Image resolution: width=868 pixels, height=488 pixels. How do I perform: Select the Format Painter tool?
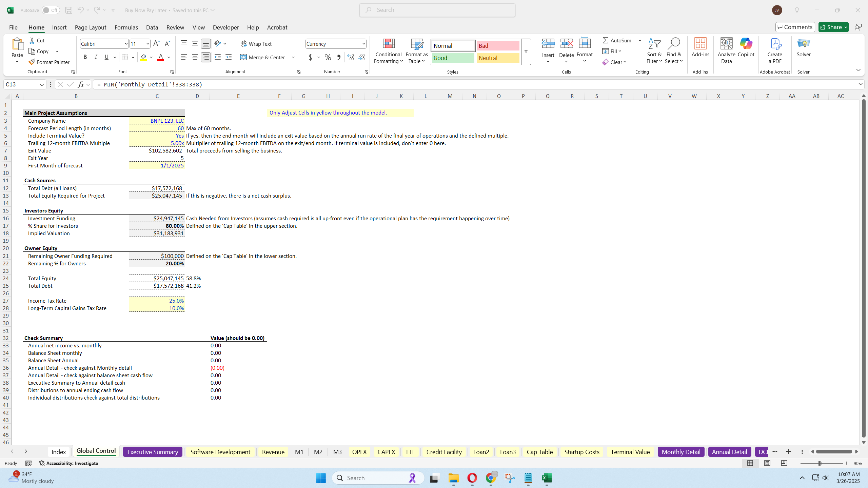click(49, 62)
